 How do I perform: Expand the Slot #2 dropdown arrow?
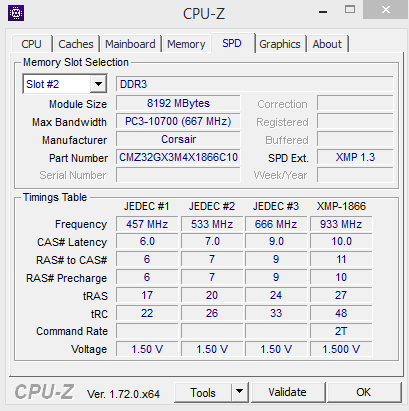click(x=98, y=84)
